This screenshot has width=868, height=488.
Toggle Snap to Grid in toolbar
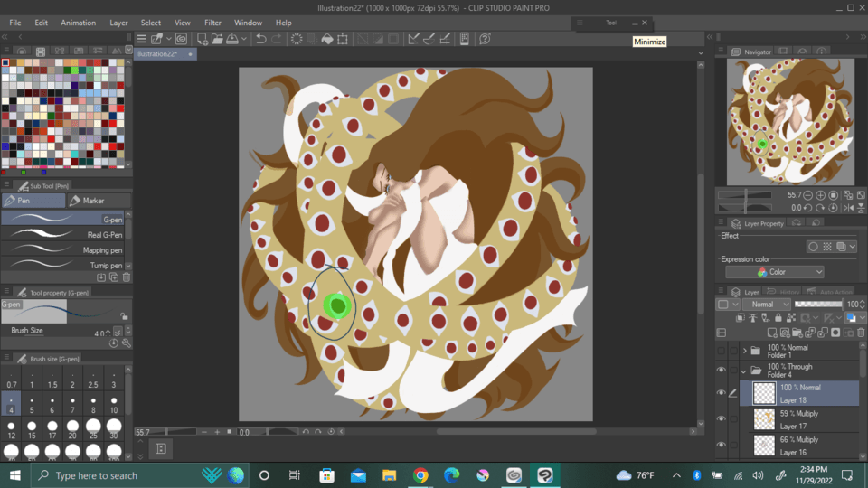[x=445, y=39]
